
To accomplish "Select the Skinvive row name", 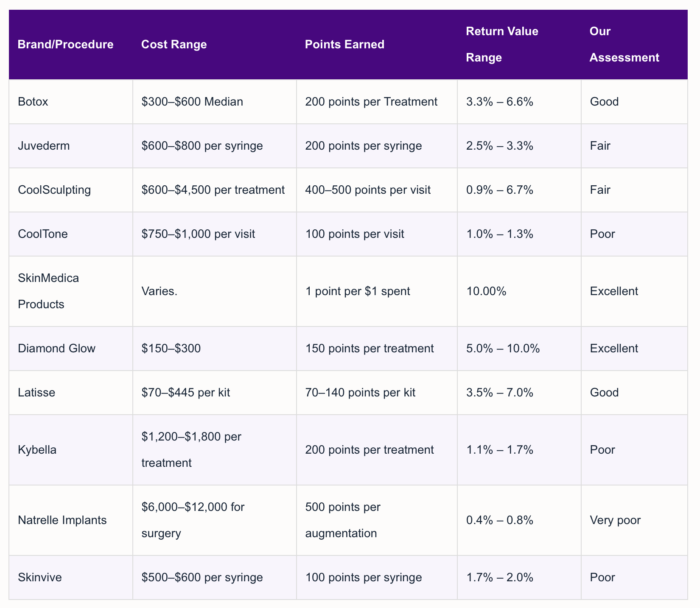I will (x=40, y=577).
